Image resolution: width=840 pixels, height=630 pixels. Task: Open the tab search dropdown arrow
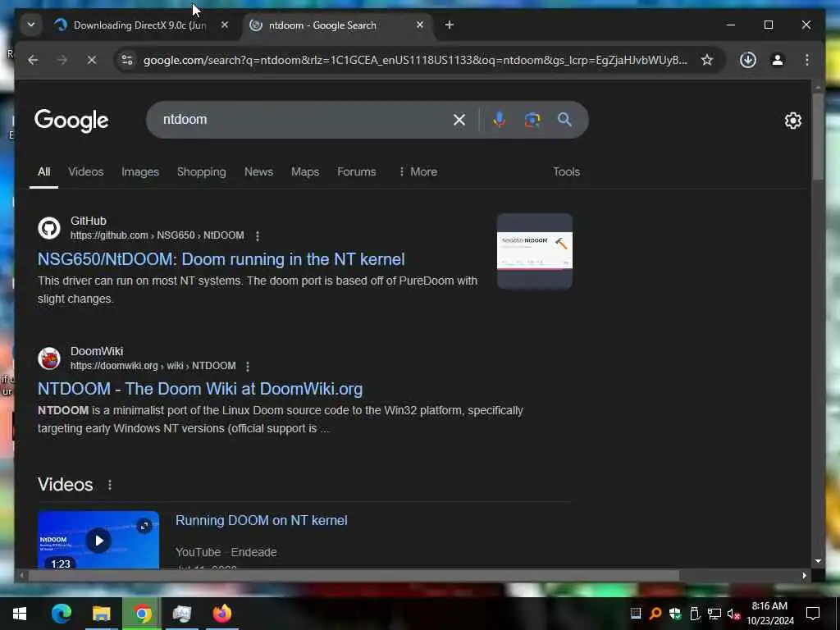click(x=31, y=25)
